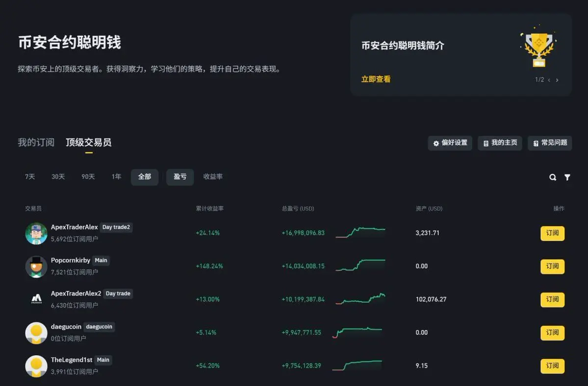This screenshot has width=588, height=386.
Task: Click Day trade2 tag
Action: 116,227
